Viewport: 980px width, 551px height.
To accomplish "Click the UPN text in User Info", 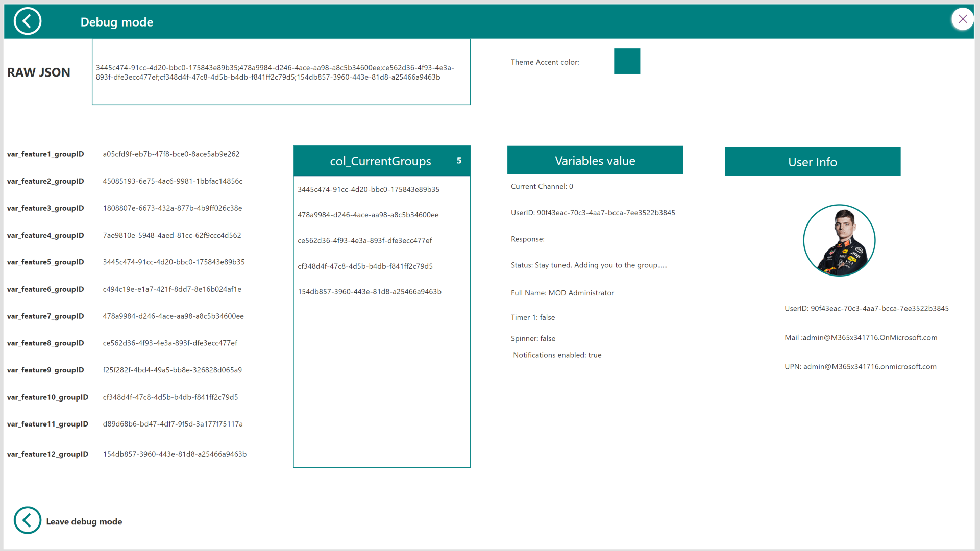I will [860, 367].
